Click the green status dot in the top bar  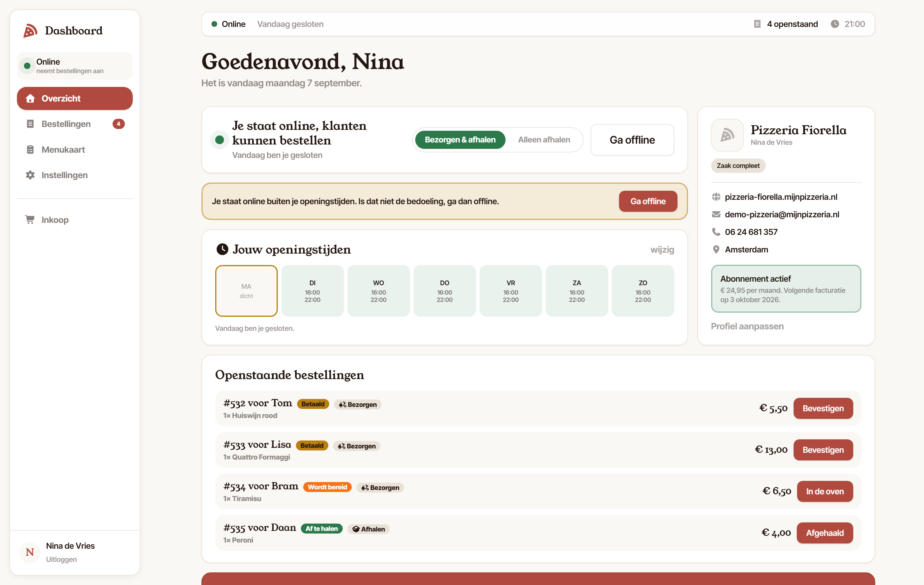tap(214, 24)
